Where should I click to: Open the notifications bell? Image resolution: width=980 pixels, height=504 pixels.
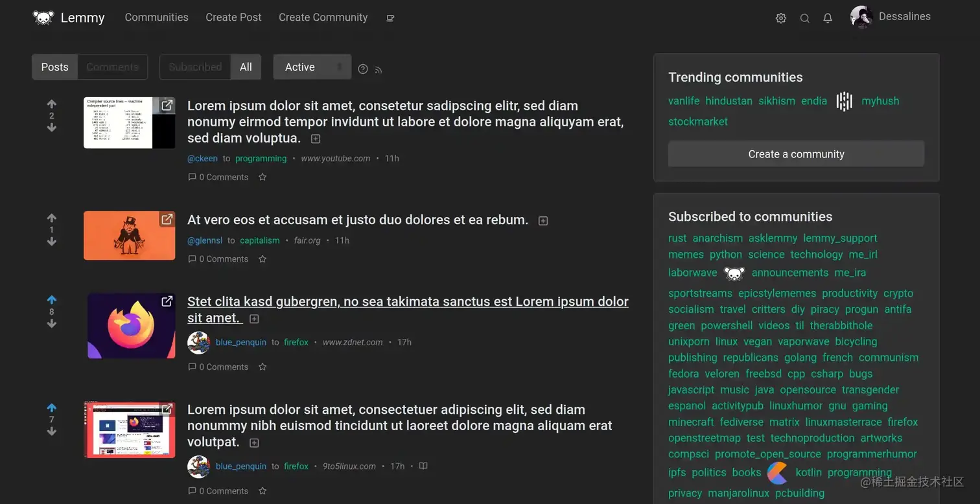pyautogui.click(x=828, y=18)
